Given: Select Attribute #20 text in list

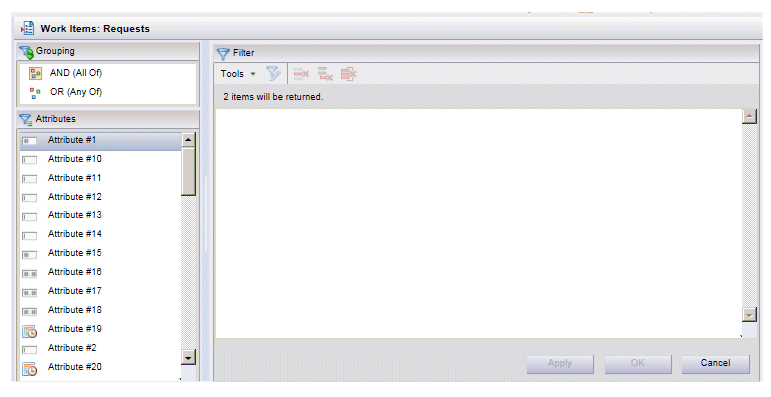Looking at the screenshot, I should point(75,366).
